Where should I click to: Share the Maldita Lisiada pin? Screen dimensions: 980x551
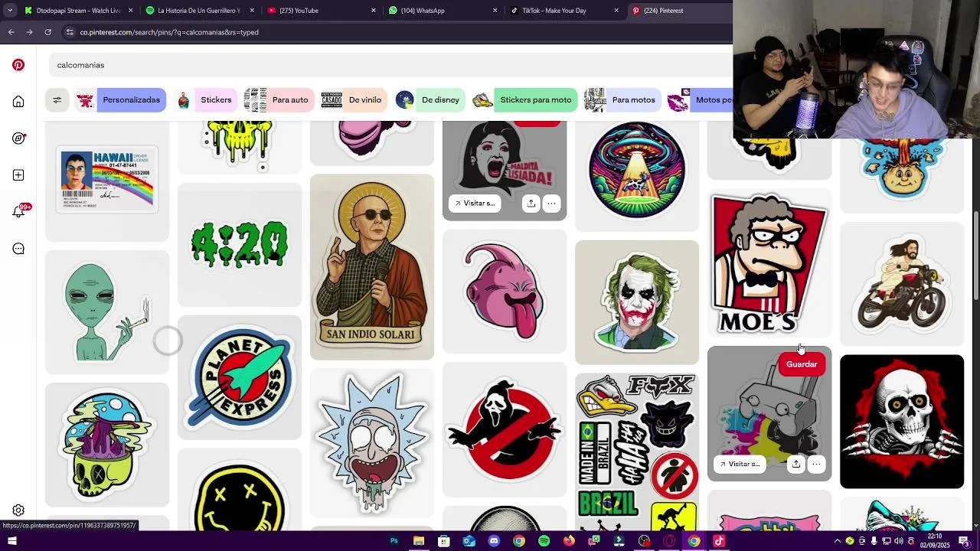click(x=531, y=203)
